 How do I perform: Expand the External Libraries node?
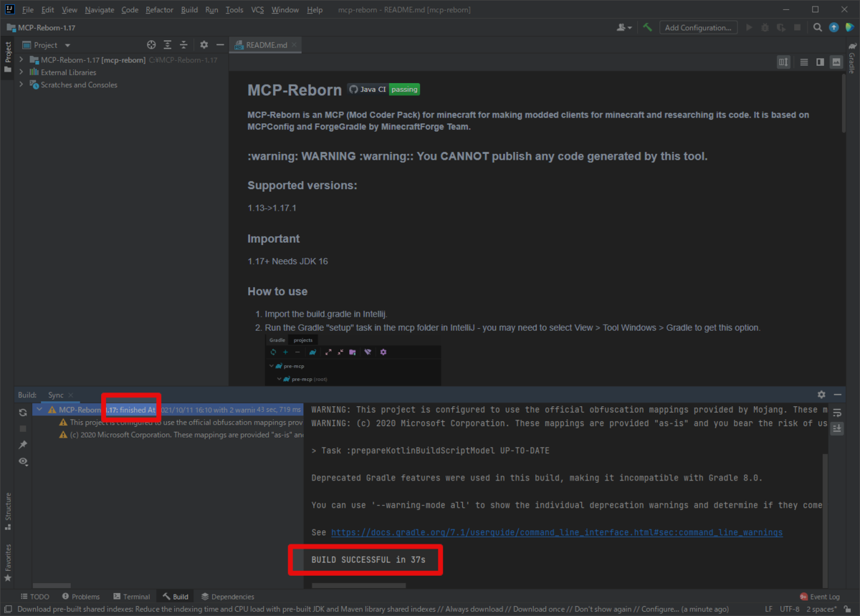22,72
